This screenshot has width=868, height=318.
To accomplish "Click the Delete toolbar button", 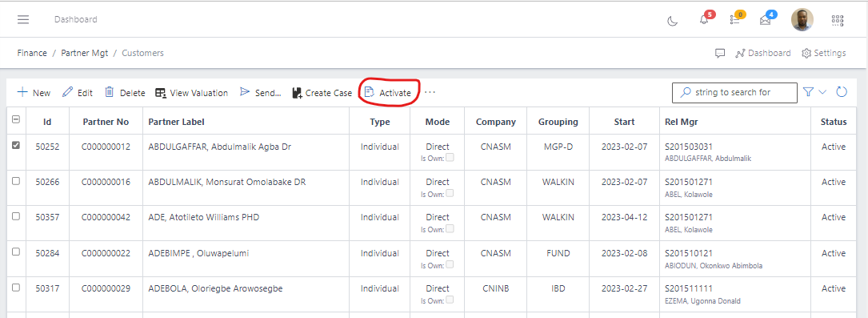I will [x=125, y=93].
